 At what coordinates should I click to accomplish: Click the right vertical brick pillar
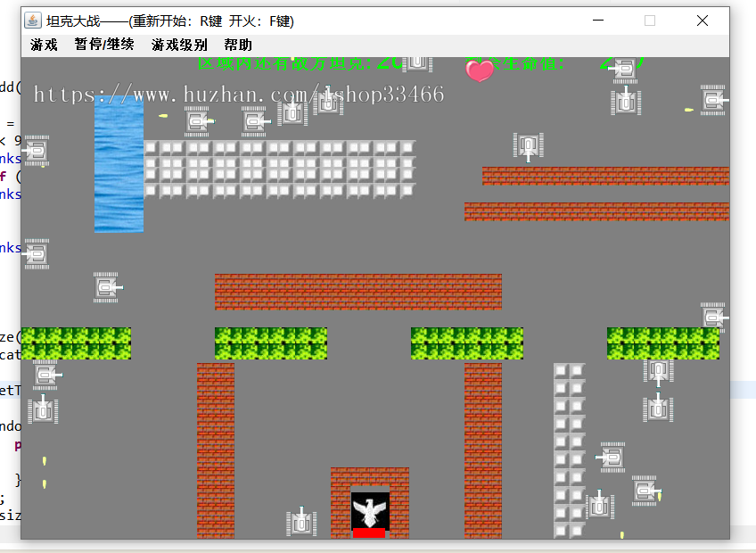click(x=483, y=451)
